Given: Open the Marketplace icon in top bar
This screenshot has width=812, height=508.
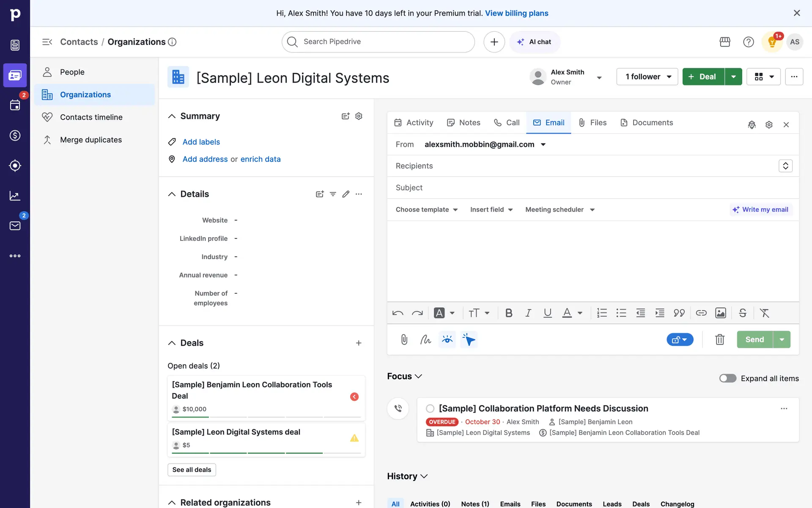Looking at the screenshot, I should click(724, 42).
